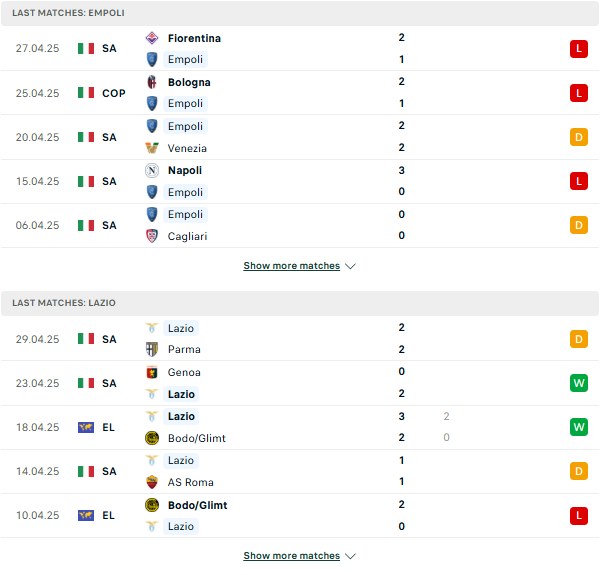Image resolution: width=600 pixels, height=575 pixels.
Task: Click red L badge for Napoli match
Action: (x=579, y=181)
